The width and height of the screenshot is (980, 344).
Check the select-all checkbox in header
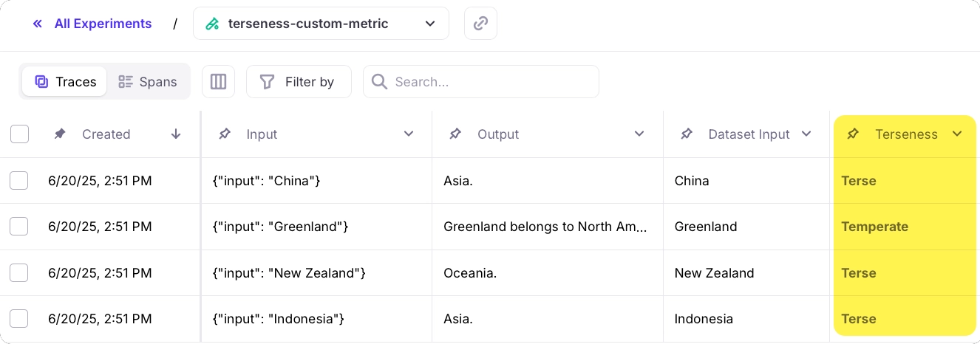[20, 134]
